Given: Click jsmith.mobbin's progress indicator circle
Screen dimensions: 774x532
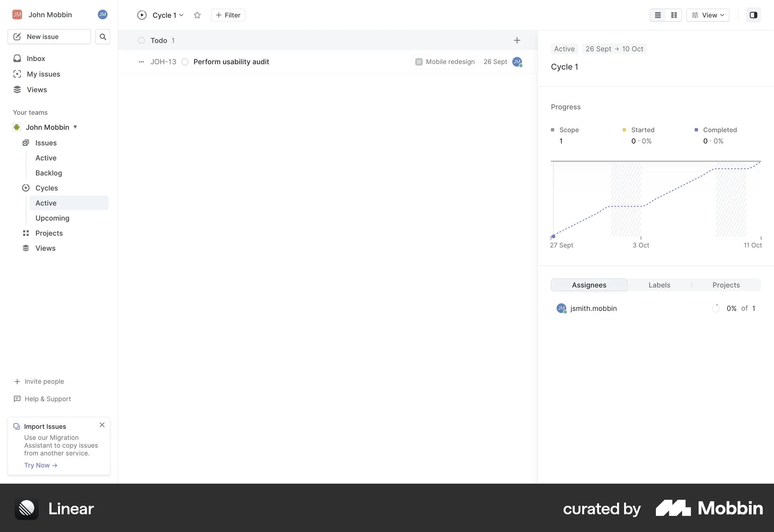Looking at the screenshot, I should pos(716,308).
